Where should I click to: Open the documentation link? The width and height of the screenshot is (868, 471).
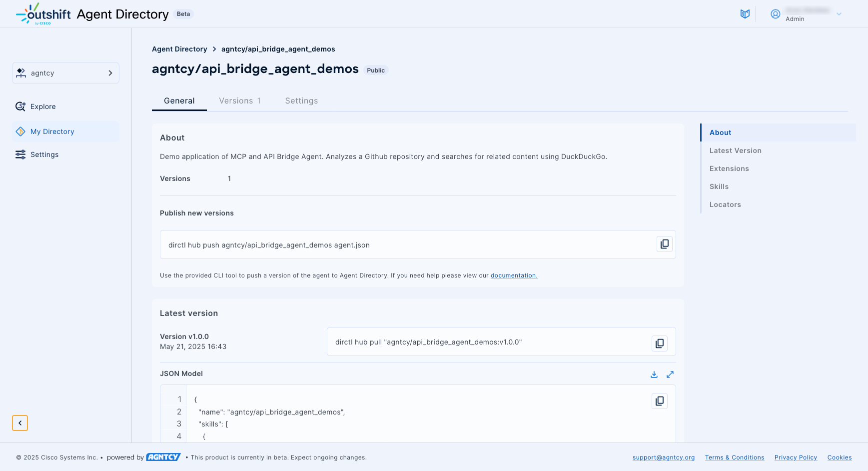point(514,275)
